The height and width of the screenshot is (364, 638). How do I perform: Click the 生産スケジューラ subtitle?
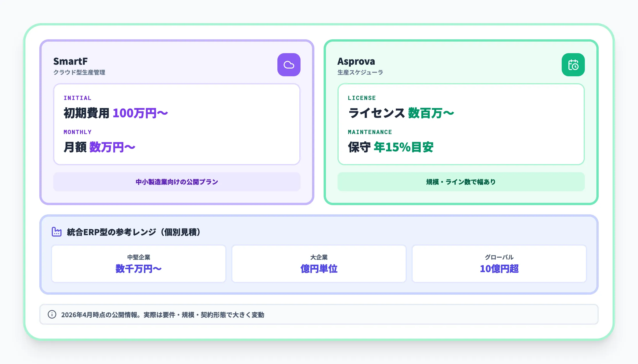click(x=360, y=72)
